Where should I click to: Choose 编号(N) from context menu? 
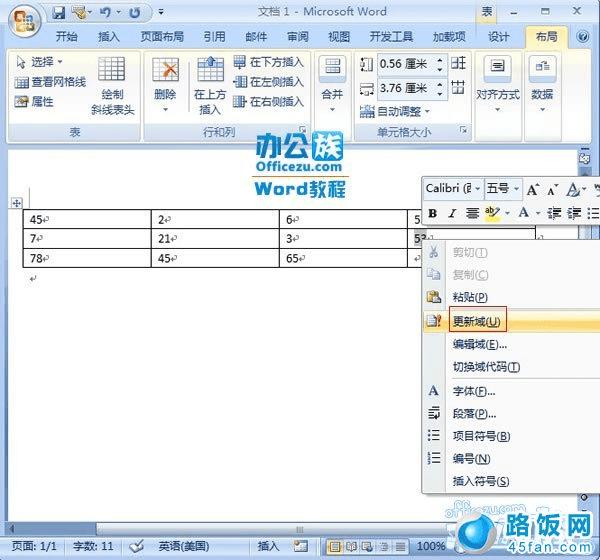coord(511,459)
